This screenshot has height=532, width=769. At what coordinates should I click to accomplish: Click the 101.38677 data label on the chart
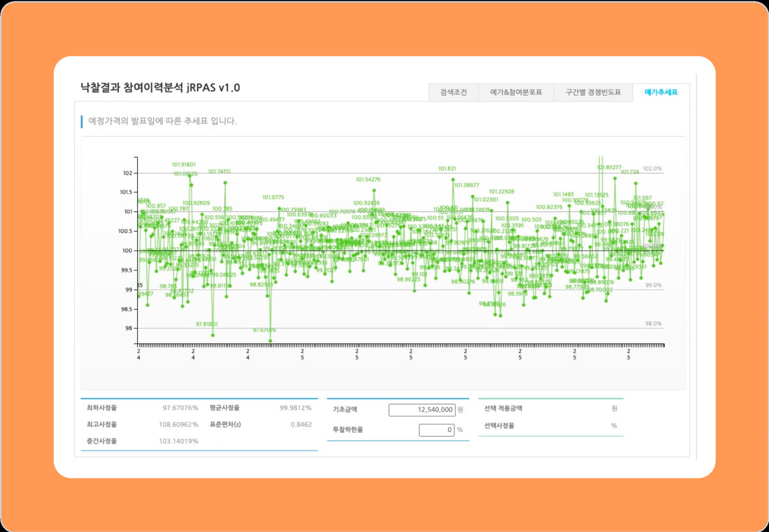[x=467, y=185]
